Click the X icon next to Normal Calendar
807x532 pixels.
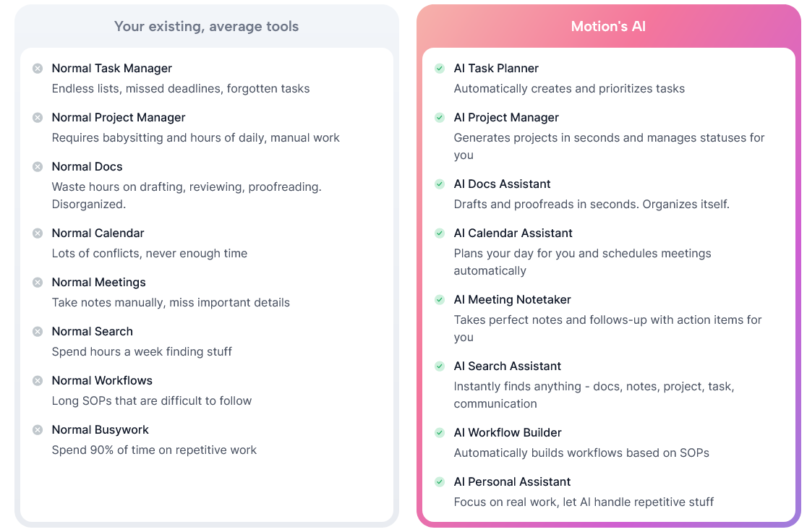pyautogui.click(x=38, y=233)
